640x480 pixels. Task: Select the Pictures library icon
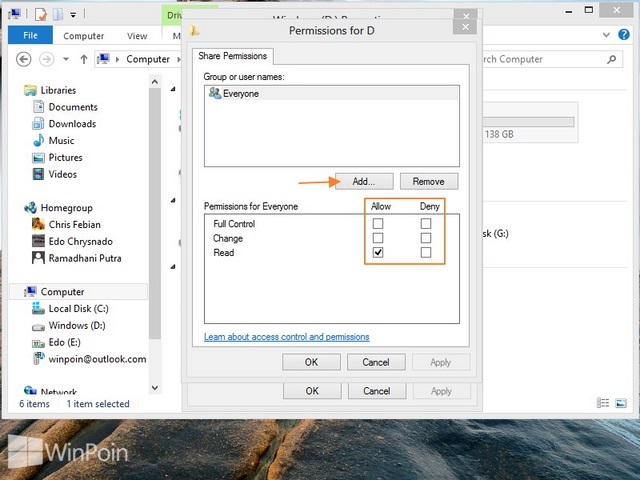[38, 158]
